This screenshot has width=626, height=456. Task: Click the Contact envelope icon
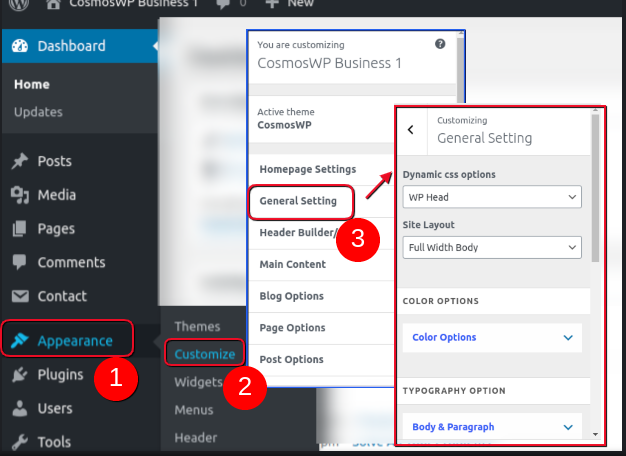pos(20,296)
